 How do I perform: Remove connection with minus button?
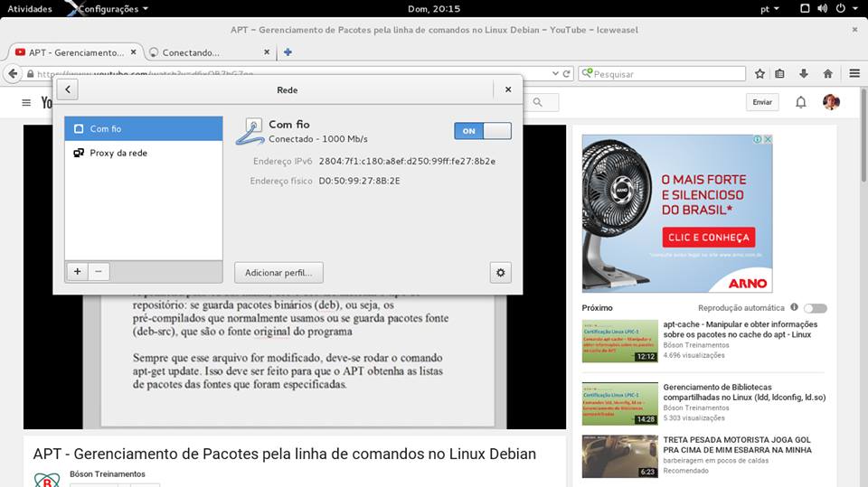pos(99,272)
